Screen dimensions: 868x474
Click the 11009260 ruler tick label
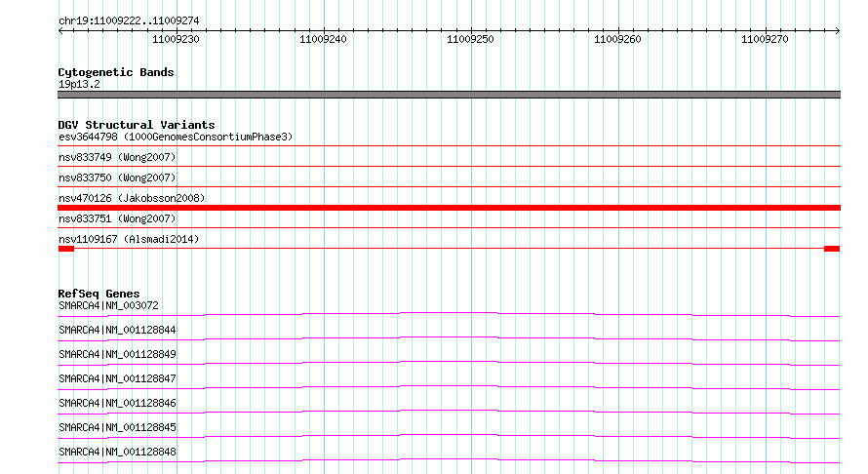click(x=617, y=39)
